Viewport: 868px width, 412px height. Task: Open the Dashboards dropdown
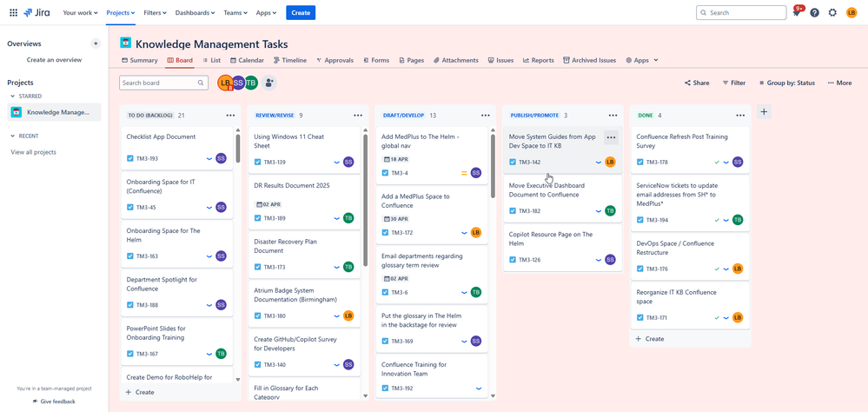click(195, 13)
